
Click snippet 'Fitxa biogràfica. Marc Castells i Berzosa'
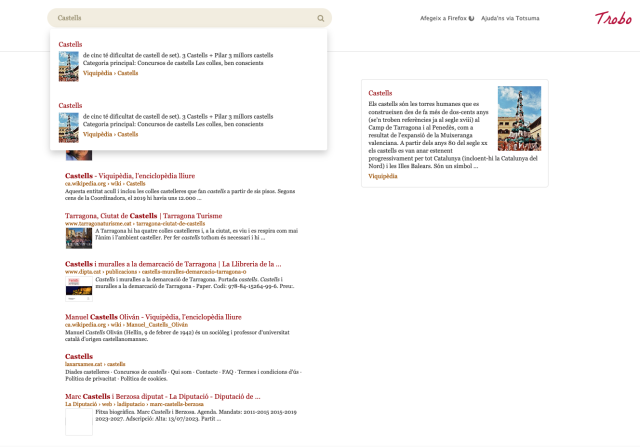pos(196,416)
